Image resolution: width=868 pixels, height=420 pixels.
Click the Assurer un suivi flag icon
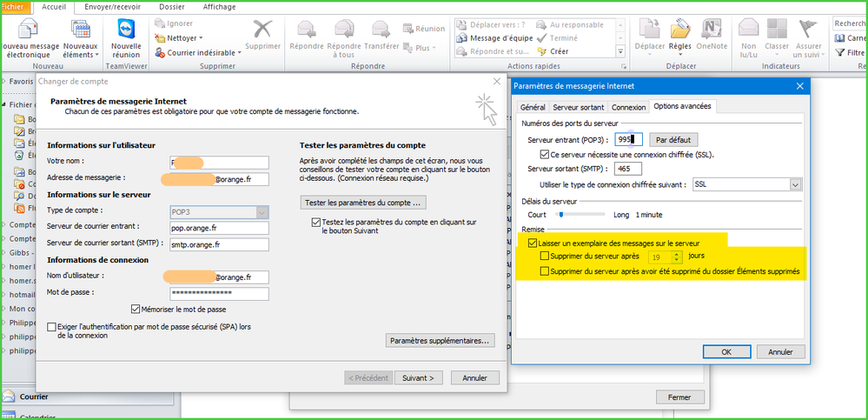pyautogui.click(x=808, y=31)
